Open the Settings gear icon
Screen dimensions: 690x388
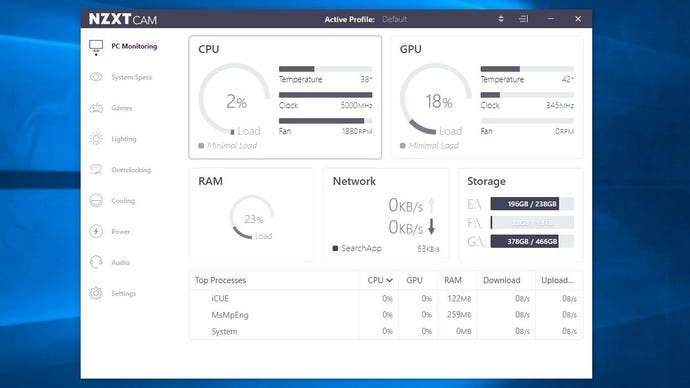pyautogui.click(x=96, y=293)
